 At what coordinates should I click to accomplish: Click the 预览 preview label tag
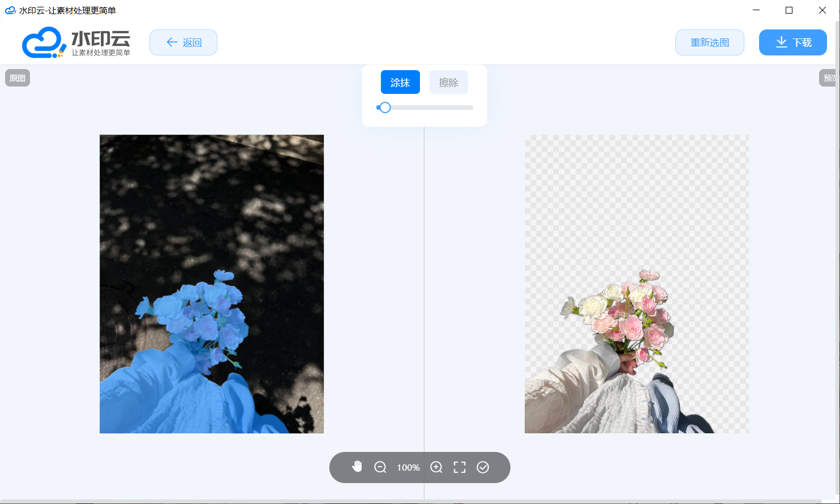[x=829, y=78]
